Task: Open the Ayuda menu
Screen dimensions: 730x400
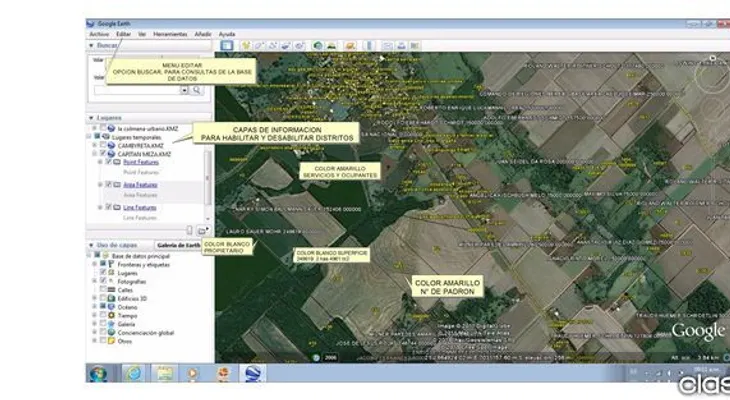Action: coord(227,34)
